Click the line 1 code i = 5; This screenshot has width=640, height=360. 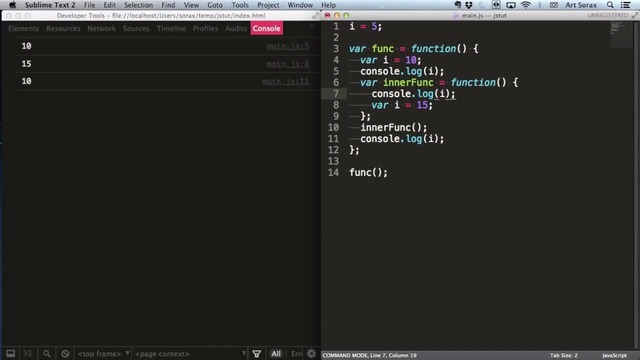click(x=366, y=27)
